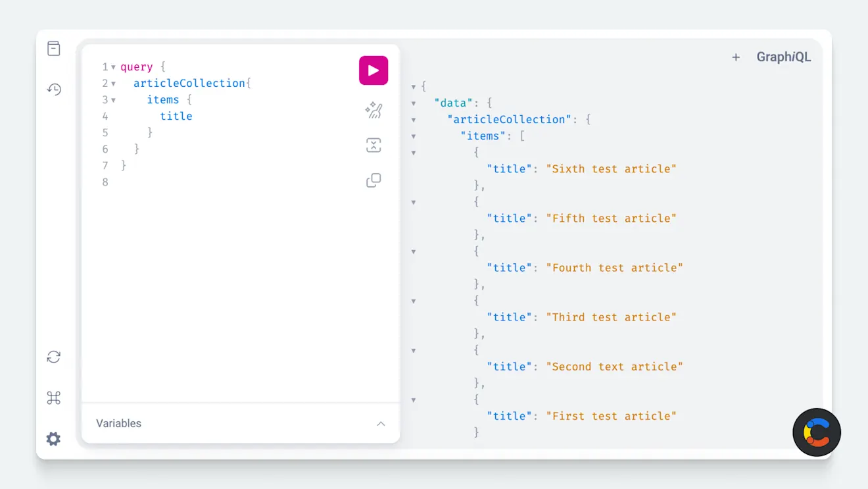
Task: Open the Variables panel label
Action: (118, 423)
